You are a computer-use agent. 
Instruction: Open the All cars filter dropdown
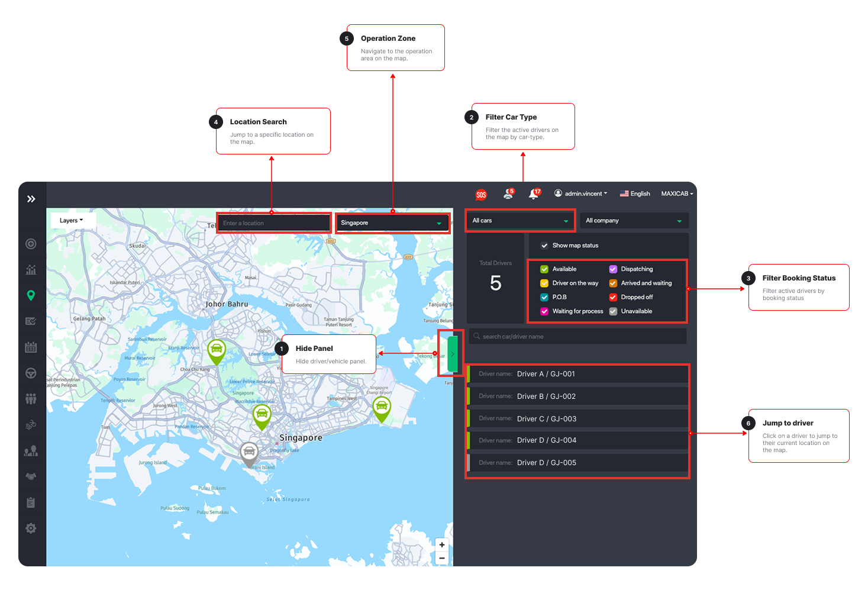520,221
